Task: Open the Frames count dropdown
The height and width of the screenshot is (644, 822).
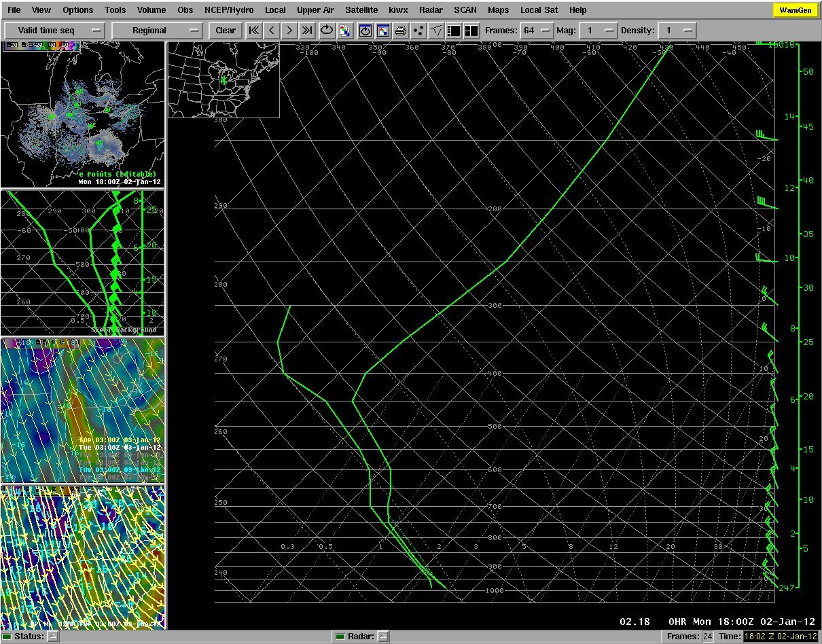Action: (x=536, y=30)
